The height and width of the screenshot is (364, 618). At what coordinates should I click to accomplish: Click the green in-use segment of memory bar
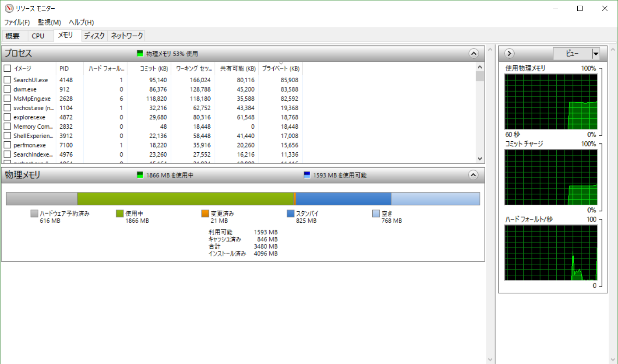[x=185, y=199]
